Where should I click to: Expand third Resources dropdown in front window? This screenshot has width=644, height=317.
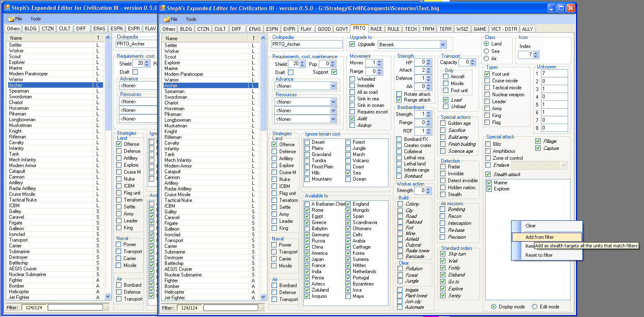(333, 119)
